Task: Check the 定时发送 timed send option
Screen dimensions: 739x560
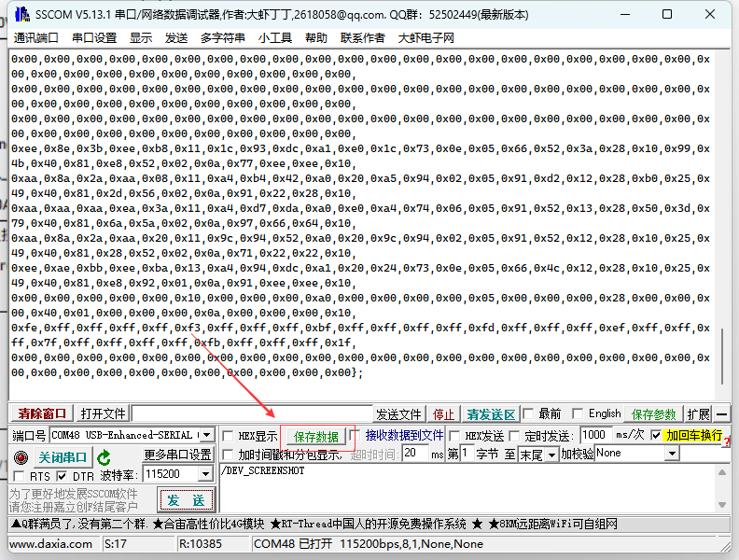Action: click(514, 436)
